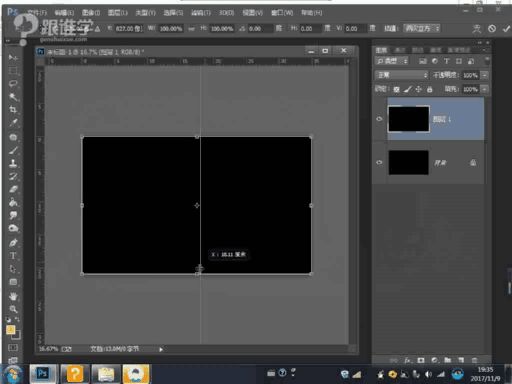Open the Edit (E) menu

tap(64, 13)
